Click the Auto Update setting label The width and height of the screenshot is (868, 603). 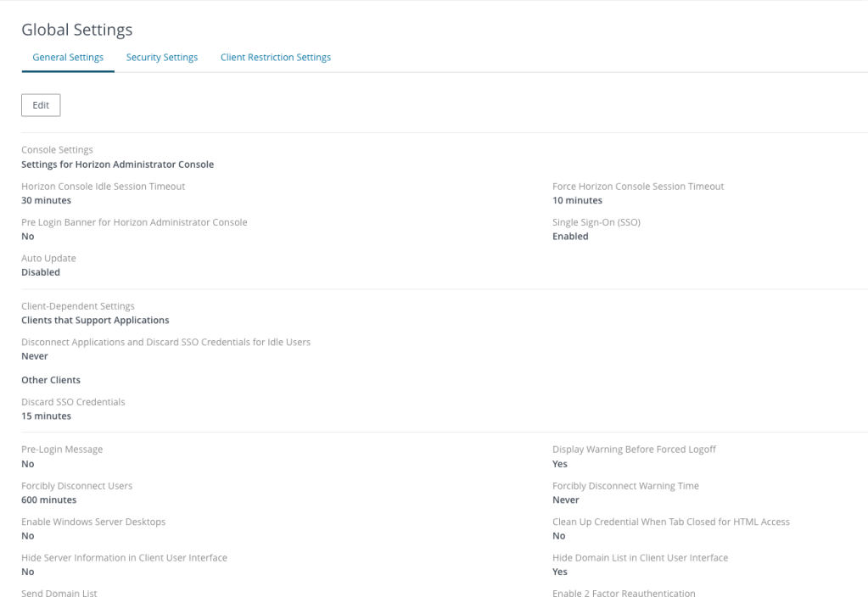click(x=48, y=259)
